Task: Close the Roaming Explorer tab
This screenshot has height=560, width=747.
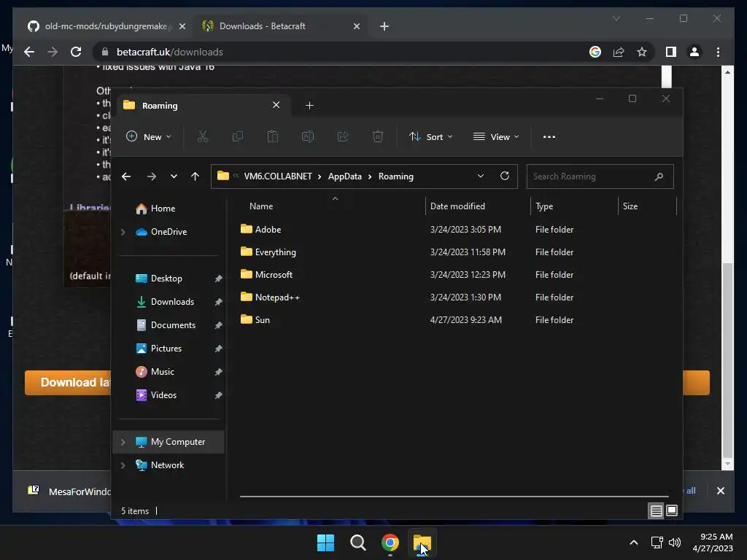Action: (x=276, y=105)
